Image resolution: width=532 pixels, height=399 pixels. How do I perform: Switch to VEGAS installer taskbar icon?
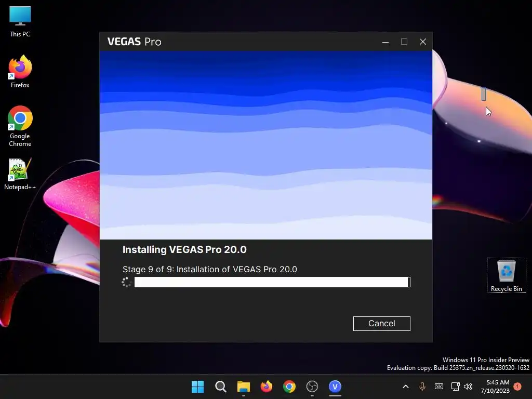(x=335, y=387)
